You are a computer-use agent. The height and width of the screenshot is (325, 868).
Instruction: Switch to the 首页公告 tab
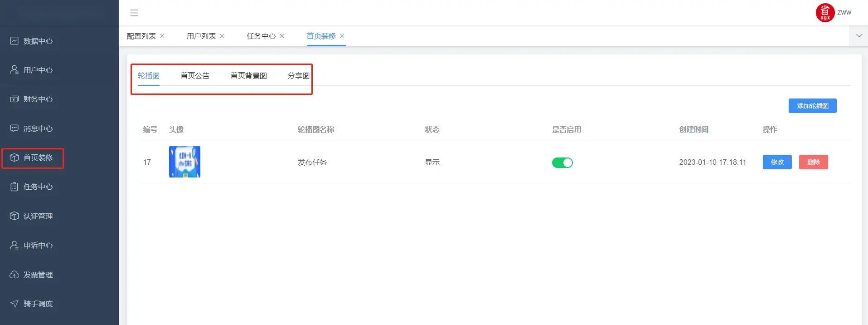pyautogui.click(x=195, y=76)
